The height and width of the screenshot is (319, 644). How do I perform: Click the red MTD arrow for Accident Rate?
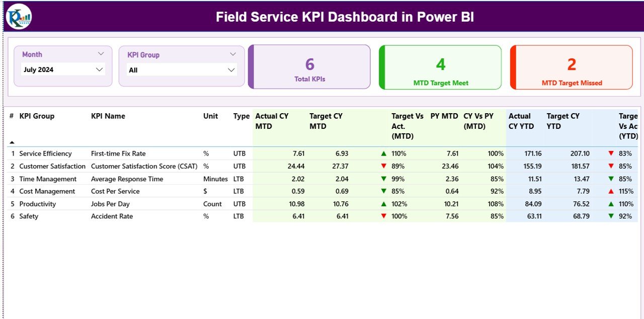pyautogui.click(x=384, y=216)
